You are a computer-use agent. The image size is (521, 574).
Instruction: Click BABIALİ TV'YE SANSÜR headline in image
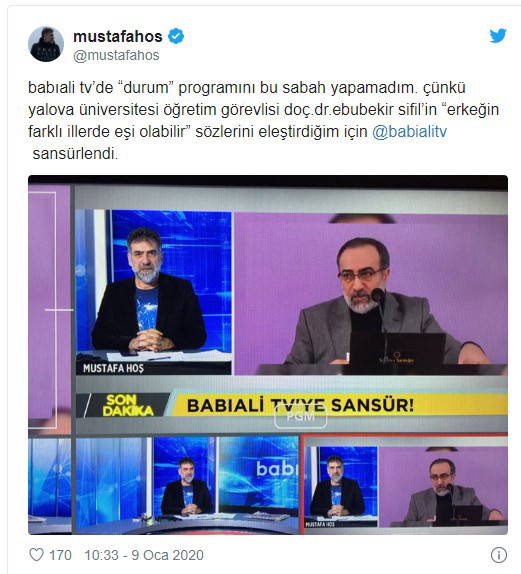[x=301, y=405]
